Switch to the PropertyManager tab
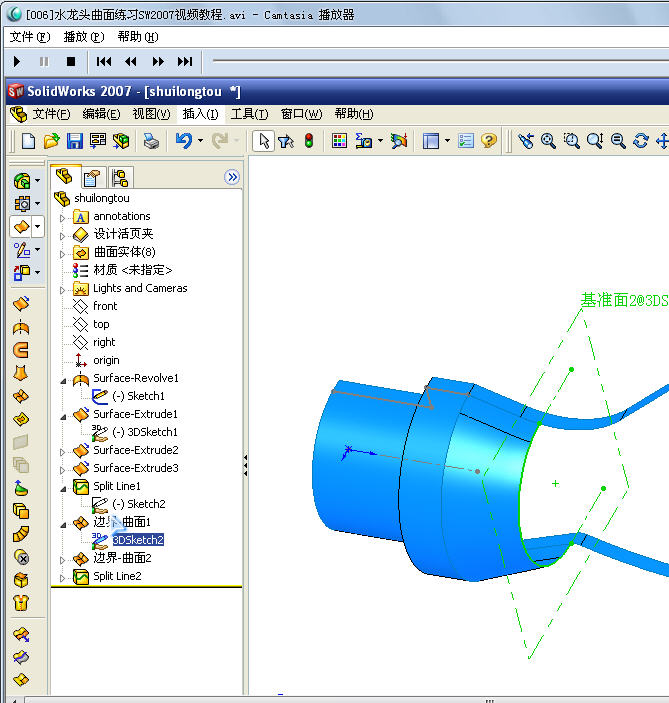The image size is (669, 703). tap(92, 178)
